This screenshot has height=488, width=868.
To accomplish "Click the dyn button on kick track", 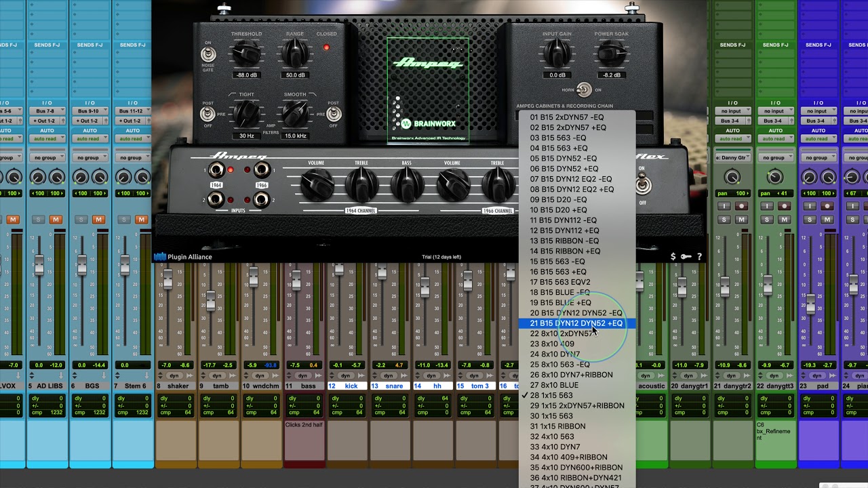I will pyautogui.click(x=345, y=375).
